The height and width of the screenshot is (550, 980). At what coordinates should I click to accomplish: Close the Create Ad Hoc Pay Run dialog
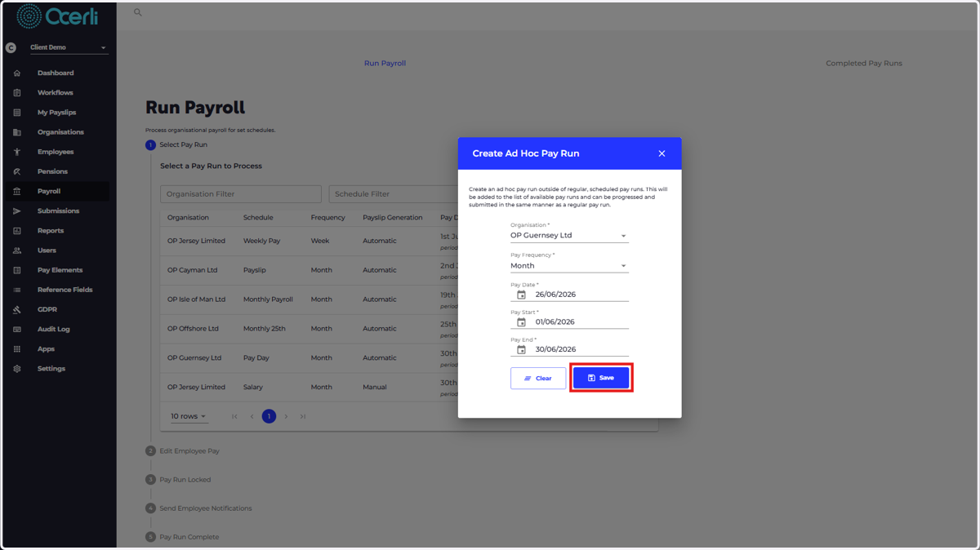[661, 153]
